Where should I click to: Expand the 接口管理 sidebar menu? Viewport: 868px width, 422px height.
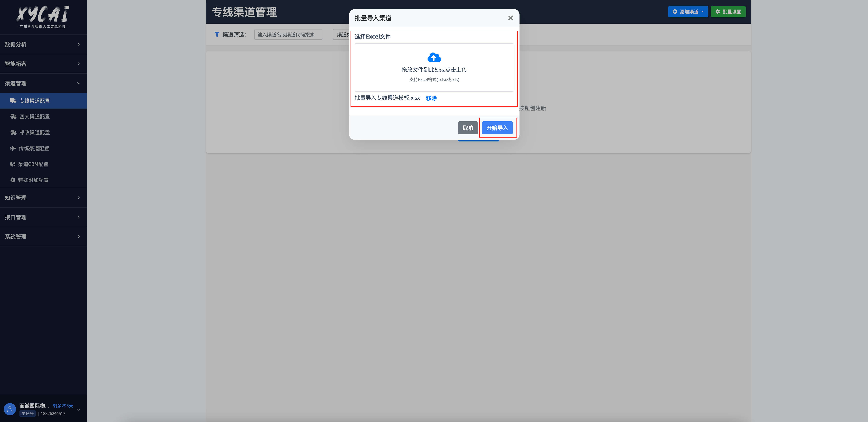43,217
